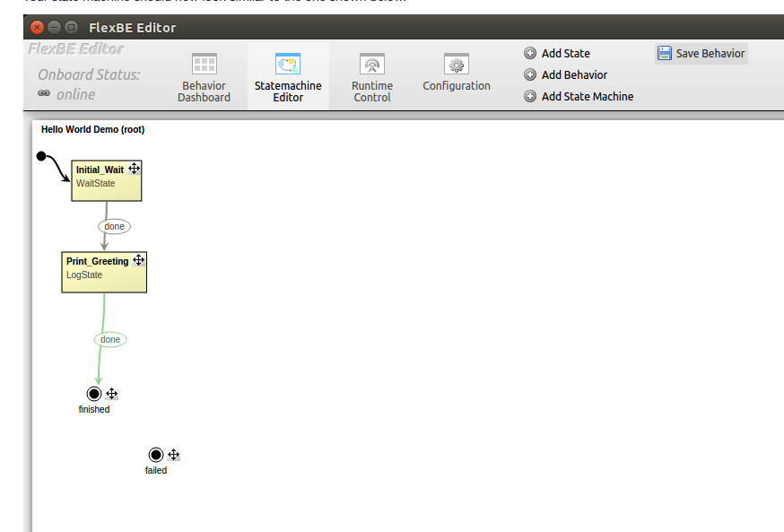Maximize the FlexBE Editor window

(72, 27)
